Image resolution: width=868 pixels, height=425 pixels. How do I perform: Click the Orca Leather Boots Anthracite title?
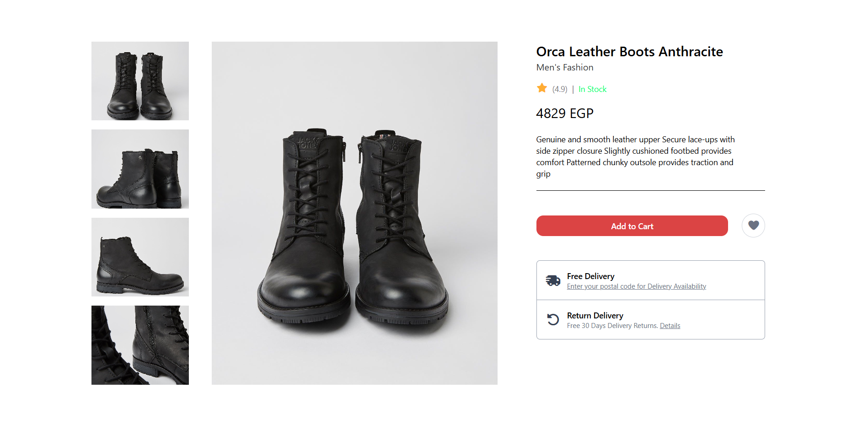(629, 52)
